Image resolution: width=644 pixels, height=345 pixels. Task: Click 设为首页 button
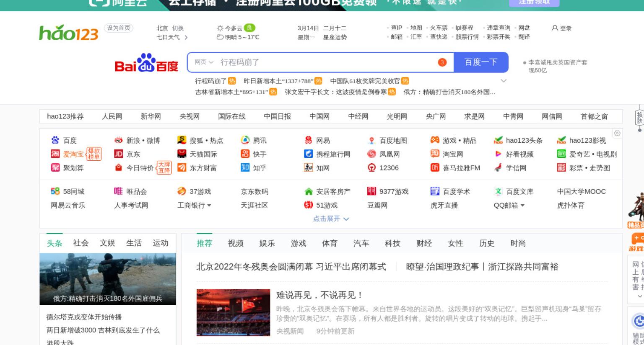click(119, 28)
